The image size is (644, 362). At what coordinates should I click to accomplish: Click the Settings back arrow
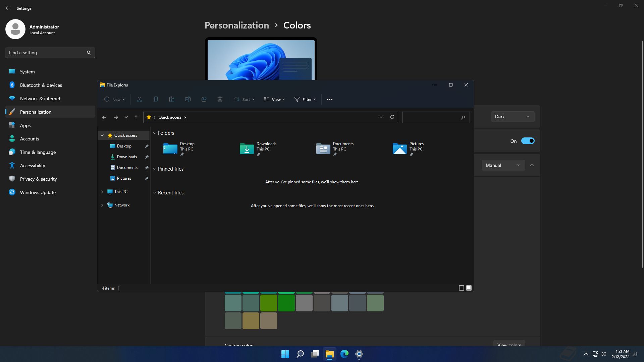point(8,8)
